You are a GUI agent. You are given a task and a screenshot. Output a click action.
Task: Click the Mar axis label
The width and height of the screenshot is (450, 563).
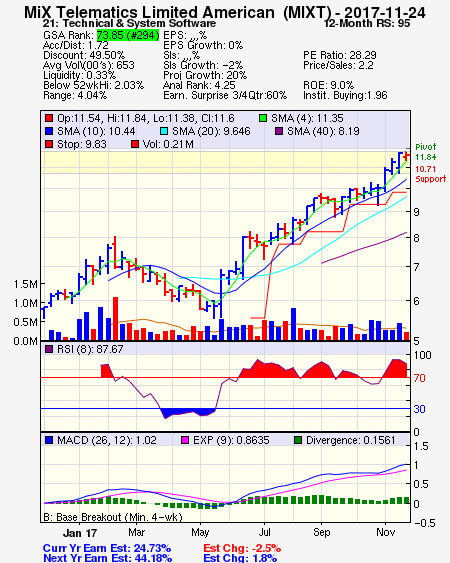[136, 532]
